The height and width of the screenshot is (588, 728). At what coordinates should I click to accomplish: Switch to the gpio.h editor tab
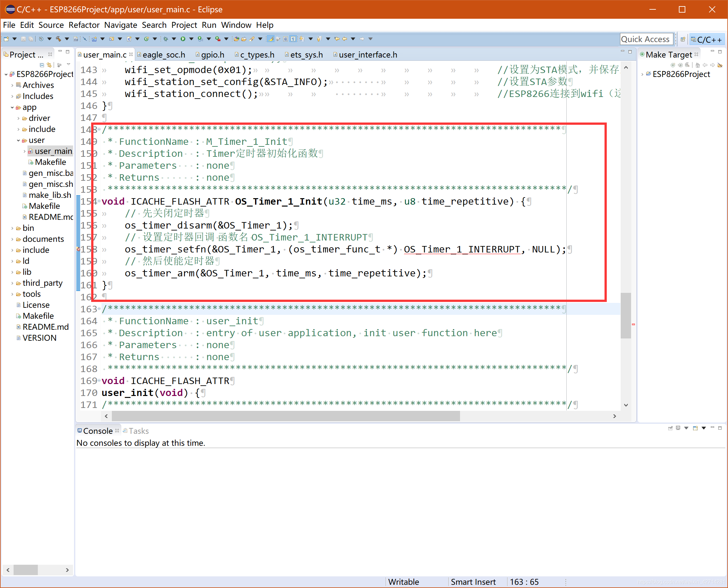point(212,55)
